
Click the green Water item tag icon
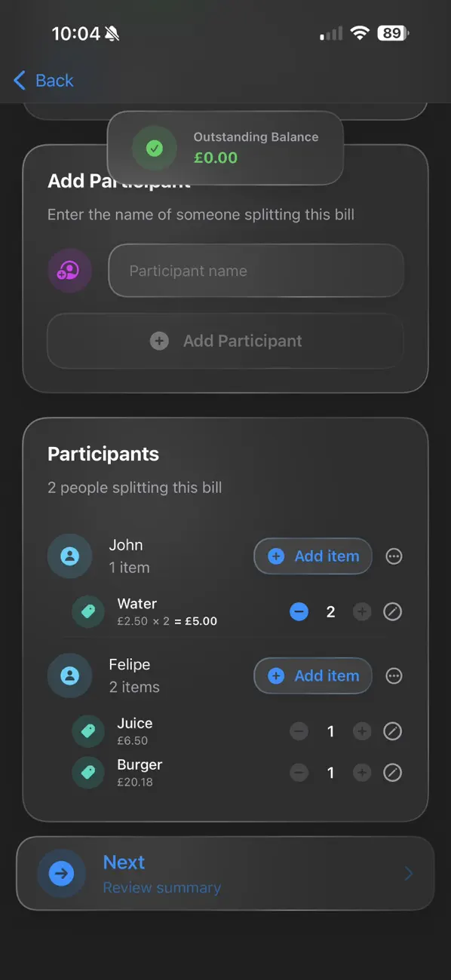(88, 611)
